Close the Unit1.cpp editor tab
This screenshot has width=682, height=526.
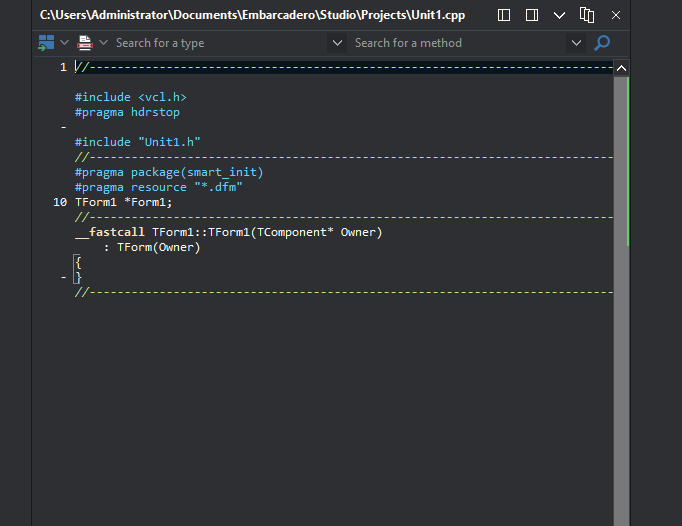pos(616,15)
